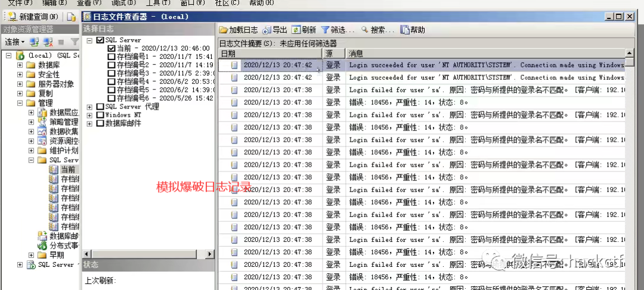Expand the 早期 folder
Image resolution: width=644 pixels, height=290 pixels.
tap(31, 255)
